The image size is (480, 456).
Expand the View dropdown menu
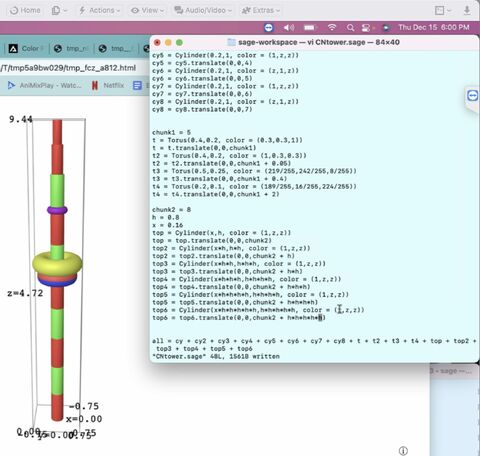tap(147, 10)
